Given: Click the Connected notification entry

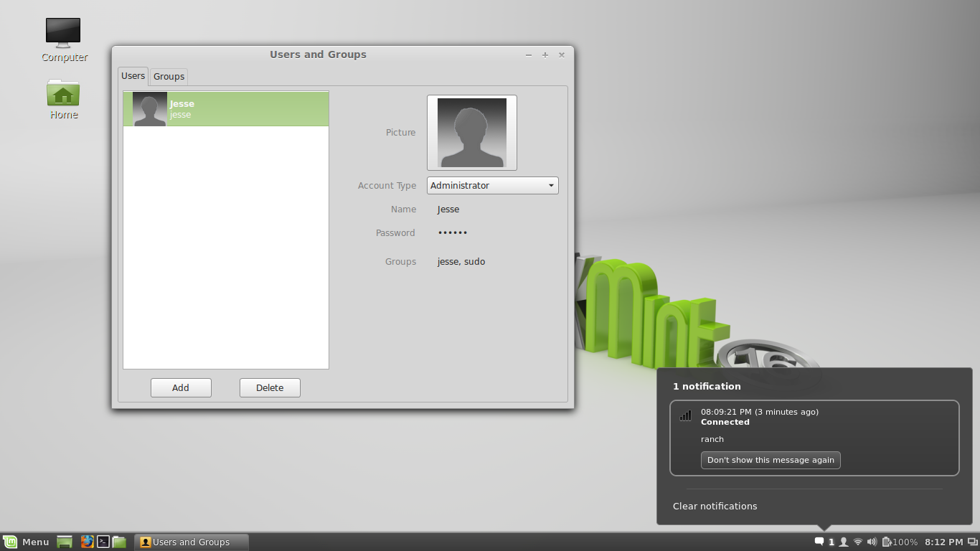Looking at the screenshot, I should click(814, 438).
